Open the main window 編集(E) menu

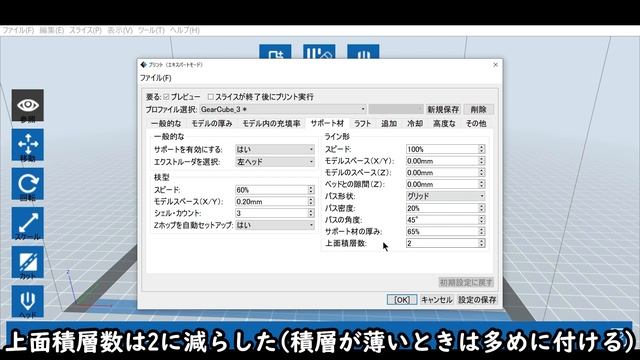coord(51,31)
